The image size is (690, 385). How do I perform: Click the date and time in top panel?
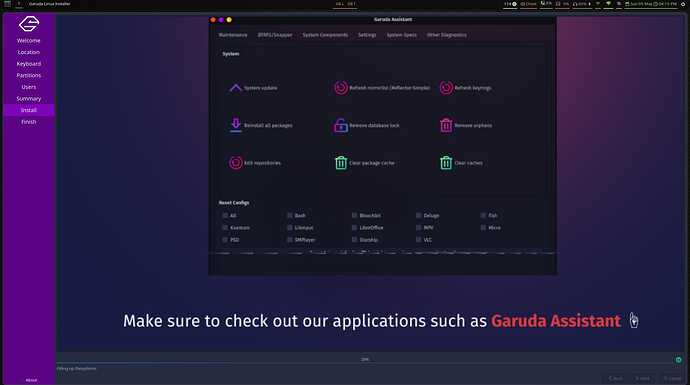[x=651, y=4]
